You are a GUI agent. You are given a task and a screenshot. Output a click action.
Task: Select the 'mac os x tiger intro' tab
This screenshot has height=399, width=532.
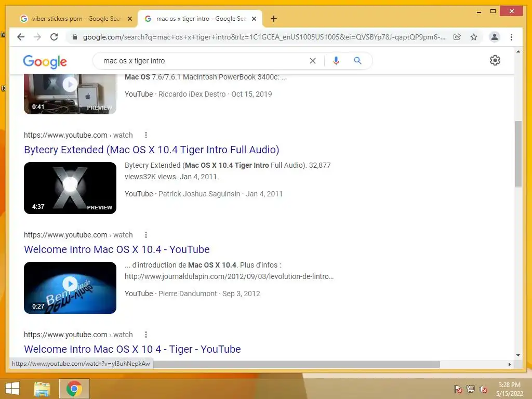[199, 19]
